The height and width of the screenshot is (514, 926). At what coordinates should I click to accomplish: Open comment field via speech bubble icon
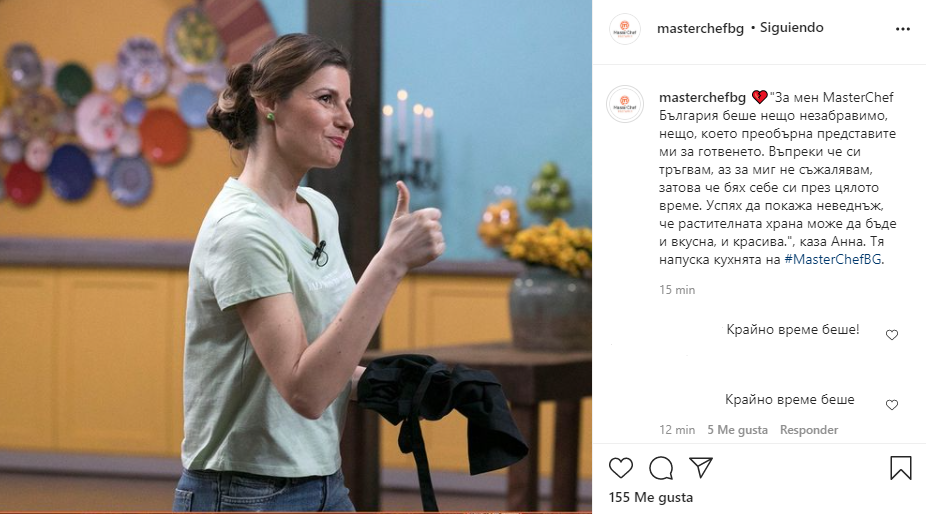click(661, 468)
